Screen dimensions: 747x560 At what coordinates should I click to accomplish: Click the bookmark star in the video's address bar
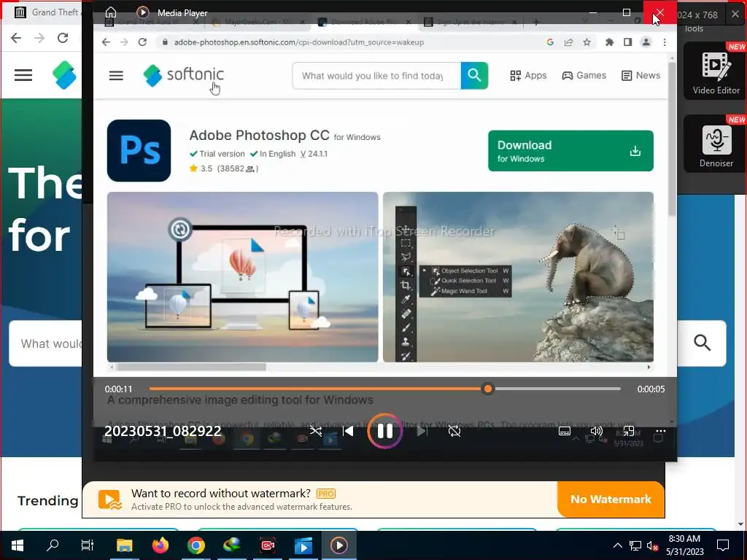(x=587, y=42)
